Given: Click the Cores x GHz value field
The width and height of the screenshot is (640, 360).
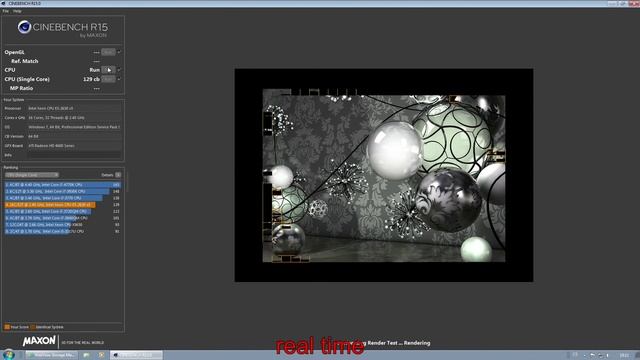Looking at the screenshot, I should pos(74,118).
